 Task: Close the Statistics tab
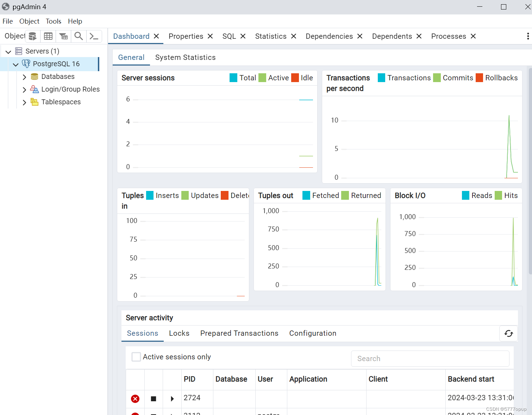[x=294, y=36]
